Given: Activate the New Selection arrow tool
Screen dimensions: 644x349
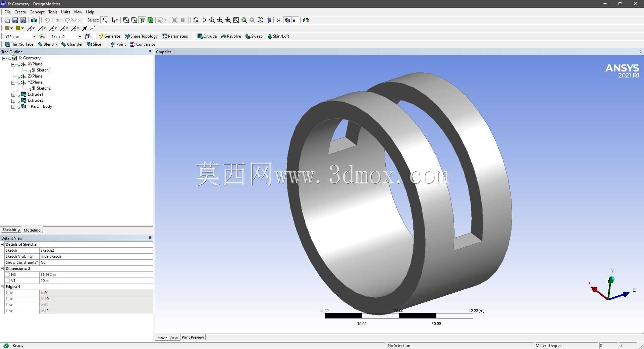Looking at the screenshot, I should click(x=105, y=20).
